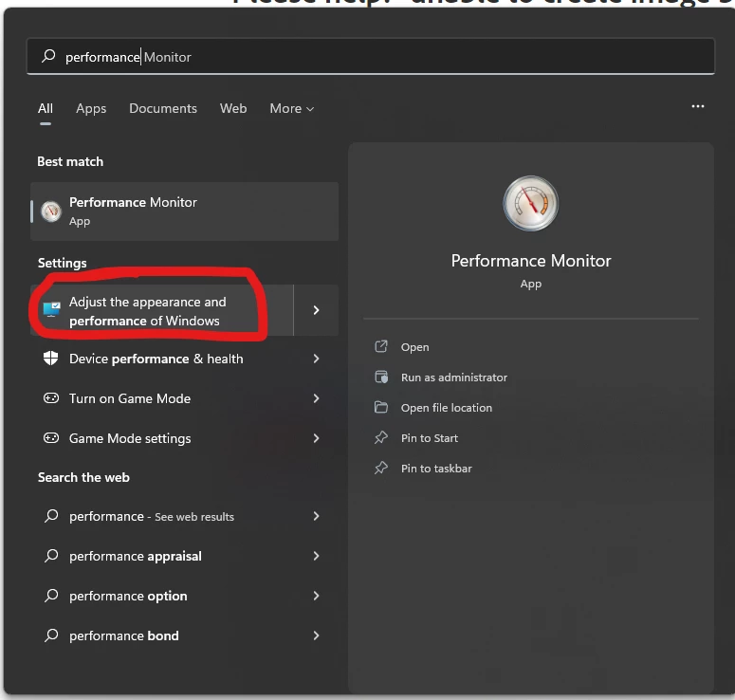Click the Performance Monitor title in preview pane
This screenshot has height=700, width=735.
click(531, 261)
